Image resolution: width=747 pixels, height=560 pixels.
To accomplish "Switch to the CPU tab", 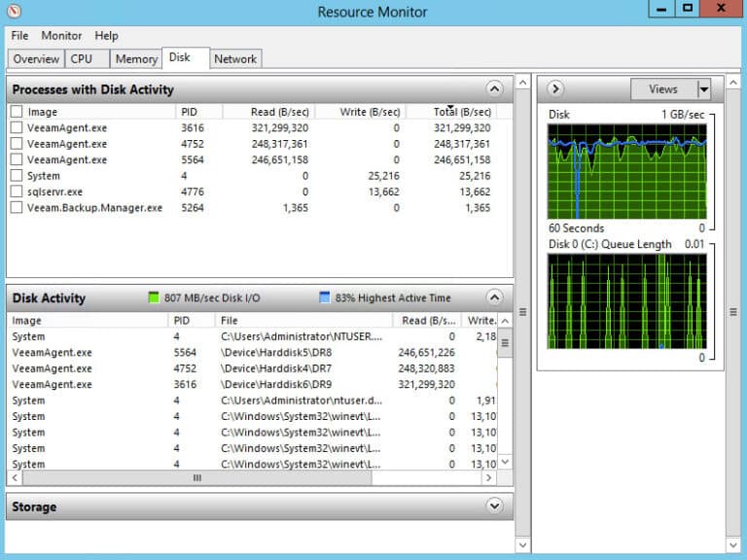I will 88,59.
